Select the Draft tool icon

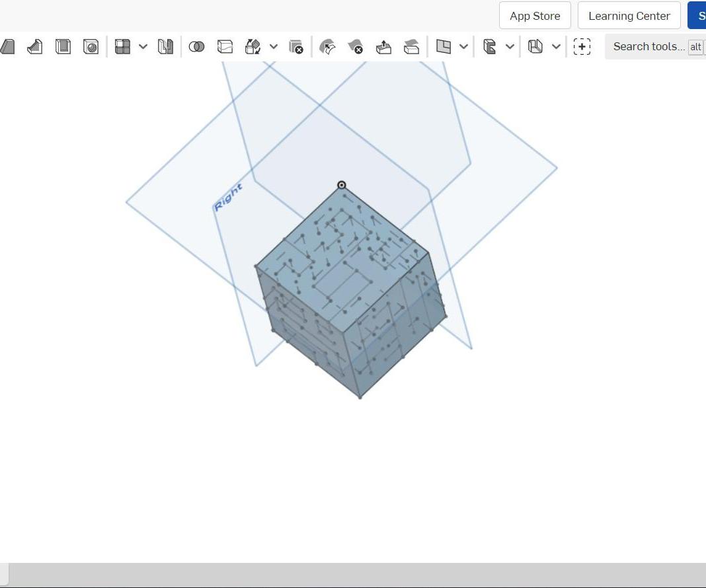(x=8, y=46)
